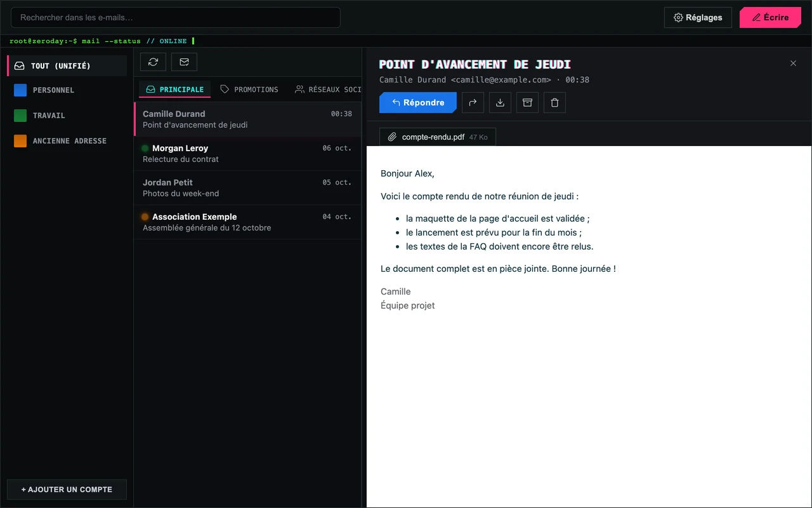The image size is (812, 508).
Task: Open the compte-rendu.pdf attachment
Action: pos(438,137)
